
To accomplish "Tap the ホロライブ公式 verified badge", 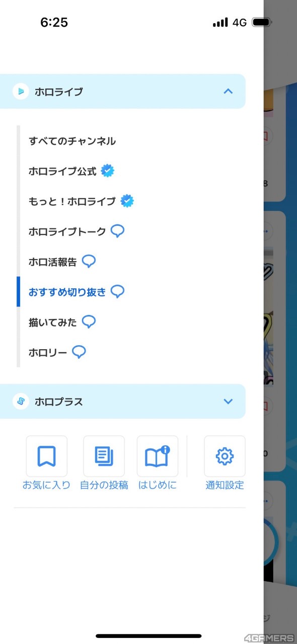I will (108, 171).
